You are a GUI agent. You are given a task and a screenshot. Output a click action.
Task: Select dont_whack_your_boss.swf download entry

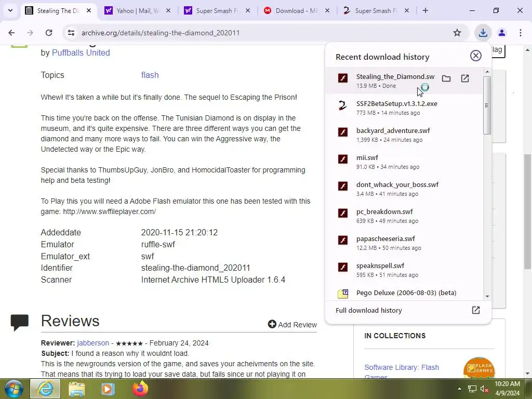[x=404, y=189]
